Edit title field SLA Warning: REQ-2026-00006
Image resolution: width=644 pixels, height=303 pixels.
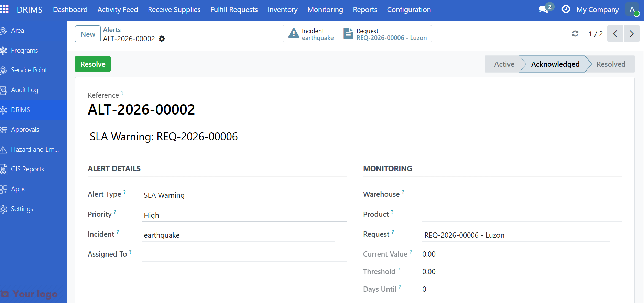(288, 137)
